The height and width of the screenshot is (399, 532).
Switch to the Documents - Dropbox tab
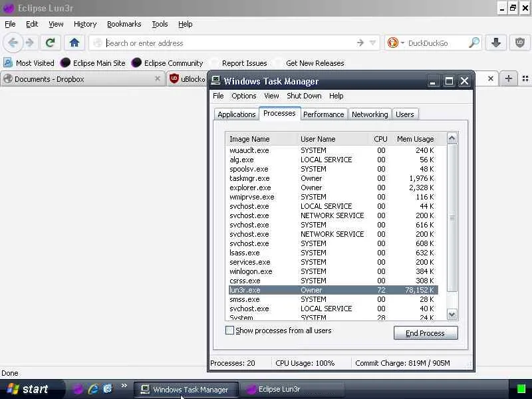tap(81, 78)
